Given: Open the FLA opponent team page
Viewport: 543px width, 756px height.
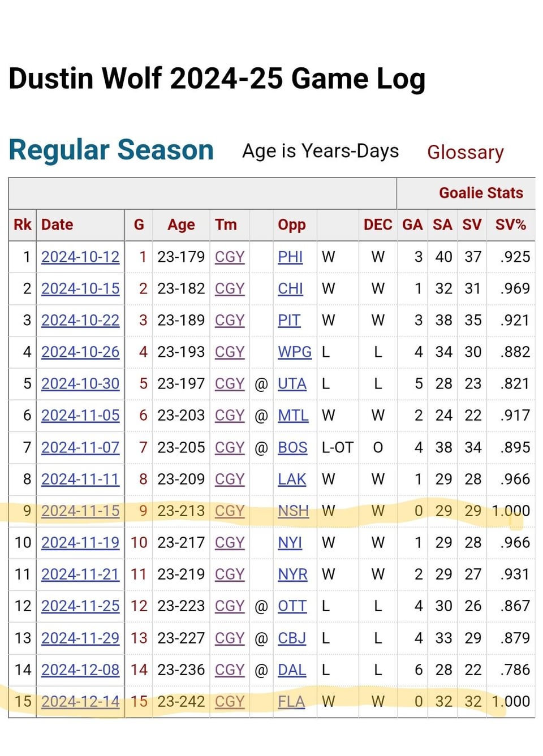Looking at the screenshot, I should click(291, 701).
